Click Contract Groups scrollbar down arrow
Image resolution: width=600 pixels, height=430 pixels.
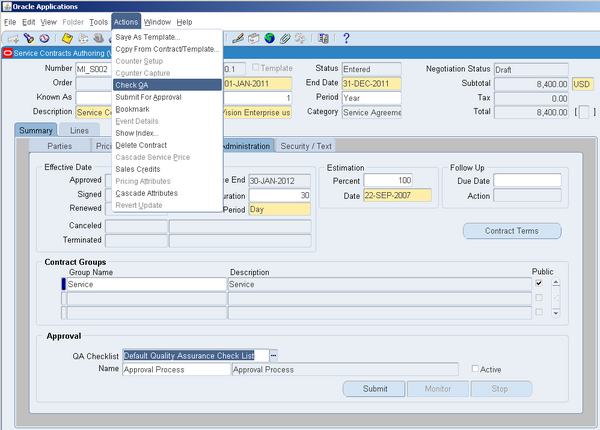pyautogui.click(x=556, y=313)
